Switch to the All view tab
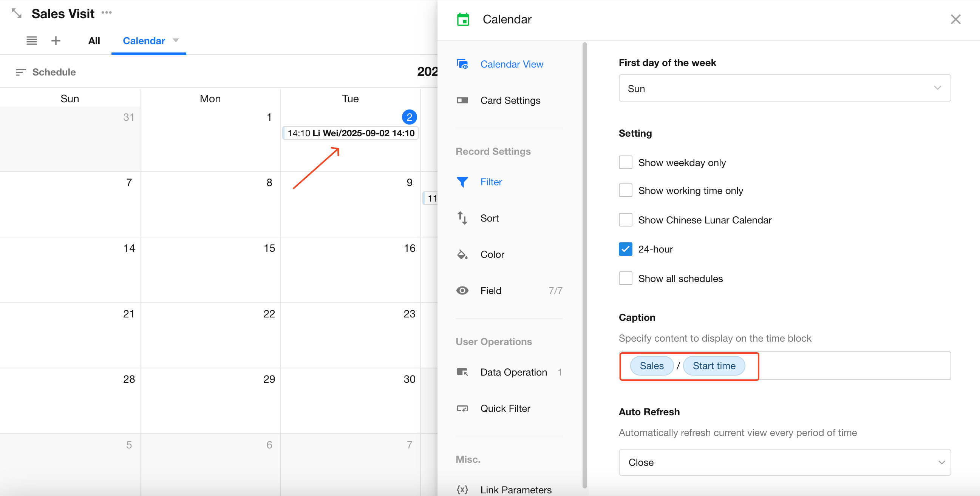This screenshot has height=496, width=980. (94, 41)
